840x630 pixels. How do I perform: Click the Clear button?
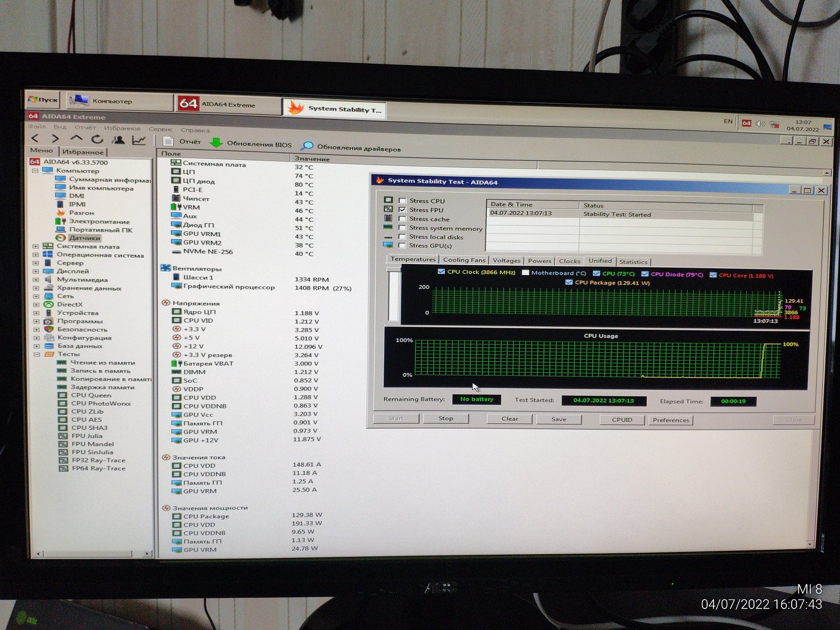(x=510, y=419)
